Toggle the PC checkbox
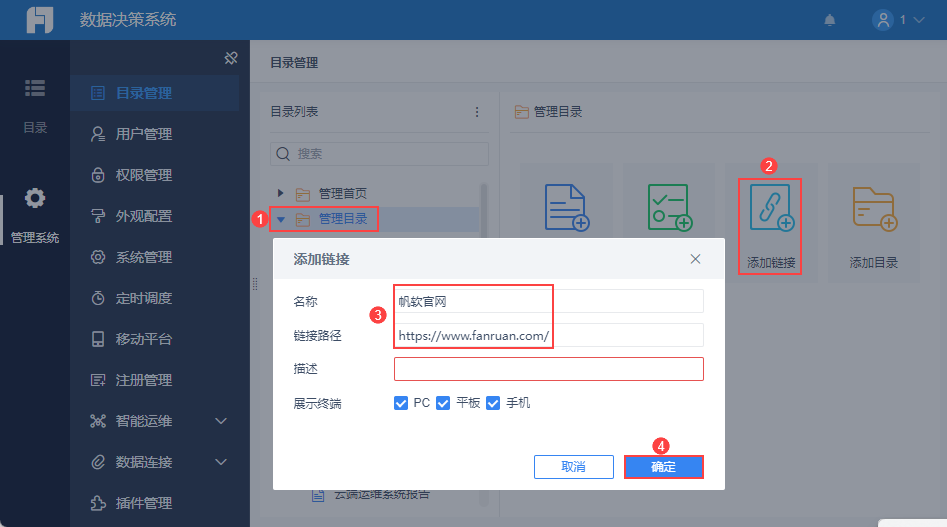This screenshot has width=947, height=527. pyautogui.click(x=400, y=403)
